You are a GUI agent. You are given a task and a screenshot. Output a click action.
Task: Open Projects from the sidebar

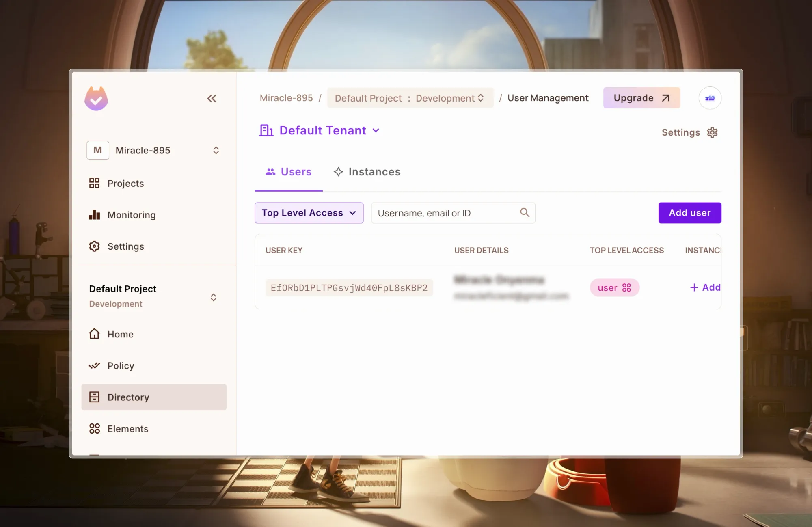(x=125, y=184)
